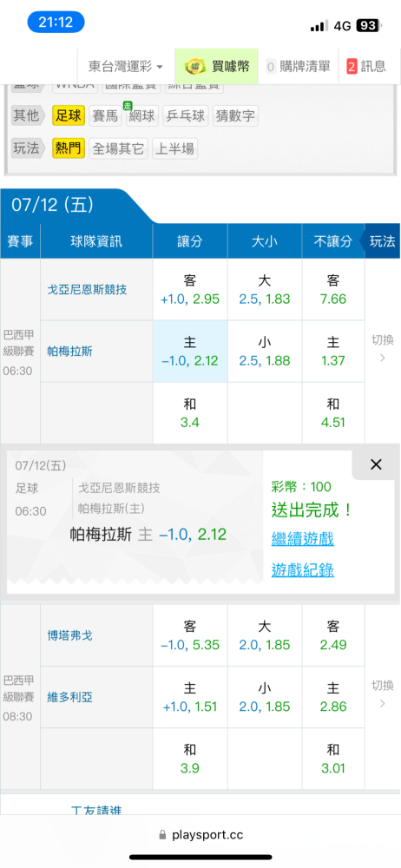Click the 遊戲紀錄 link

pyautogui.click(x=302, y=570)
